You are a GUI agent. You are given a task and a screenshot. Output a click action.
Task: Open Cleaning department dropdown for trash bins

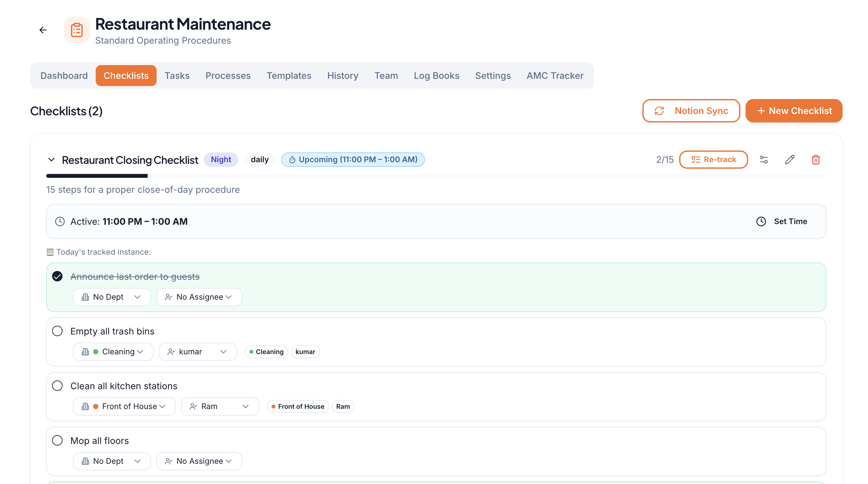pyautogui.click(x=113, y=351)
